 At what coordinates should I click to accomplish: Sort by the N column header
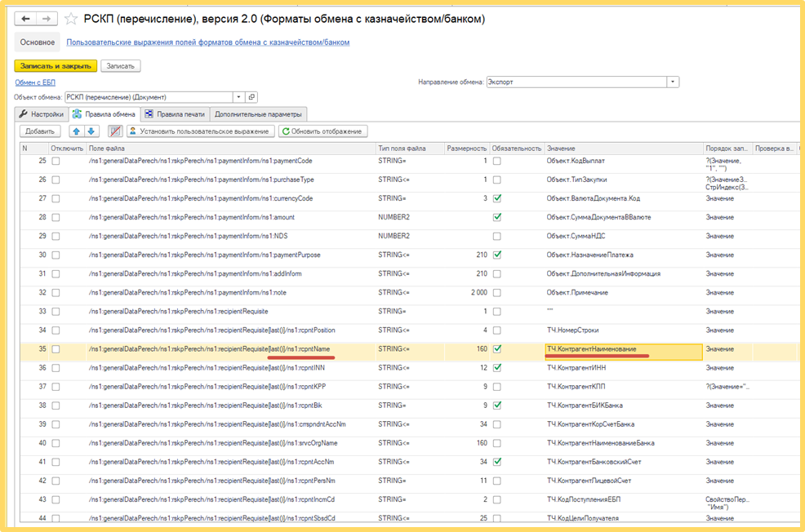(34, 149)
